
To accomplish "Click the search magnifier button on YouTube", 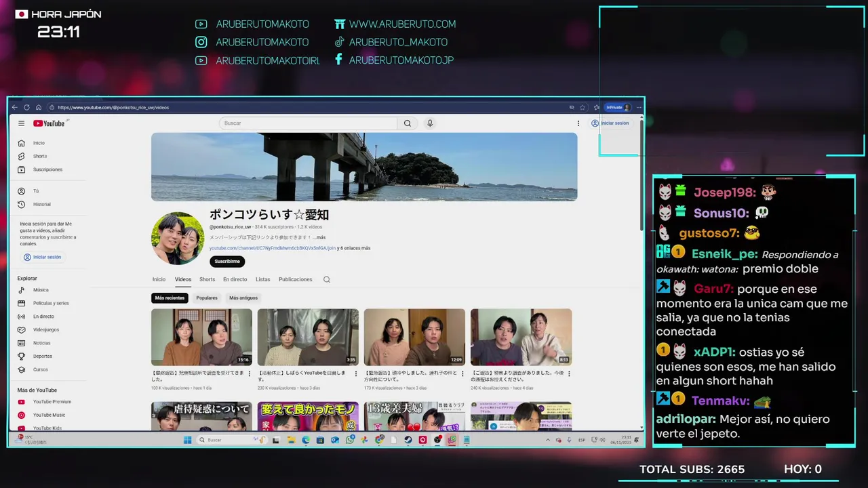I will point(408,123).
